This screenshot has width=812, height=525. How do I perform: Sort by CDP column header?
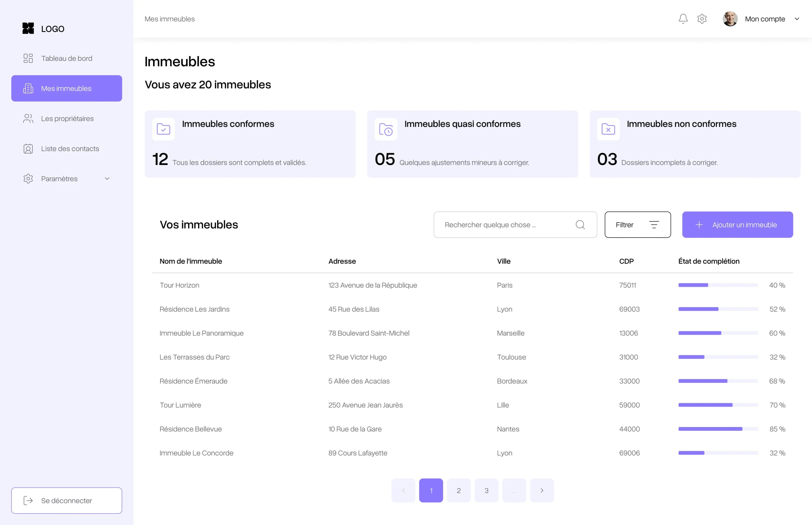626,261
